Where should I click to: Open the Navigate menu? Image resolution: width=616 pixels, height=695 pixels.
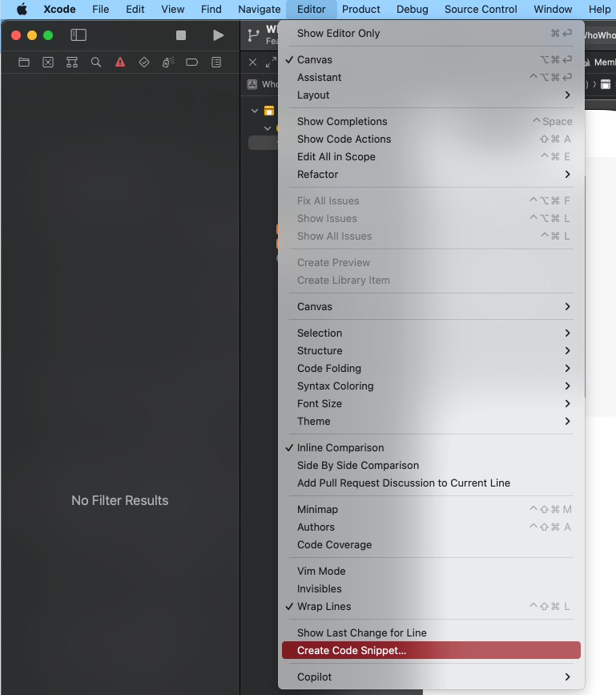tap(259, 10)
